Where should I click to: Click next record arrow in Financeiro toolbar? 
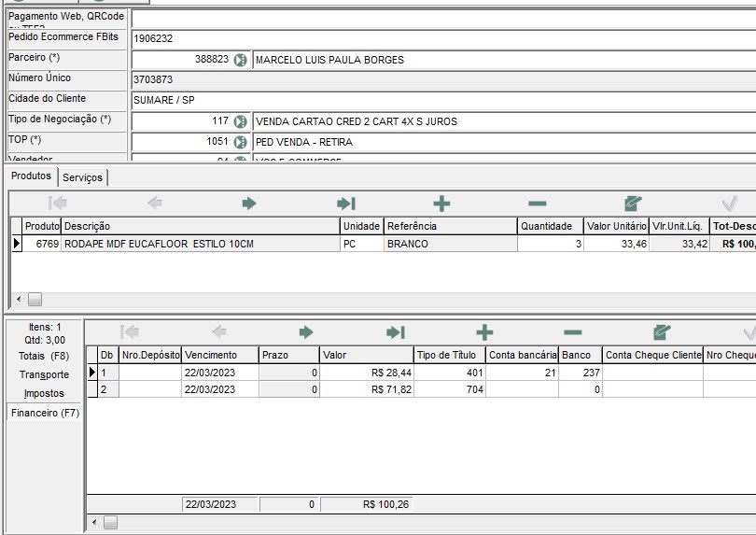305,332
